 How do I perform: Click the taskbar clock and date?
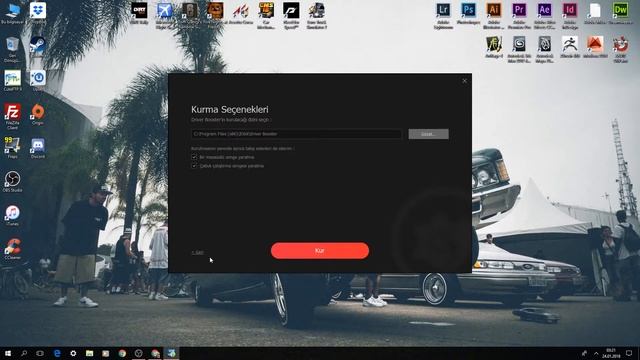point(611,353)
